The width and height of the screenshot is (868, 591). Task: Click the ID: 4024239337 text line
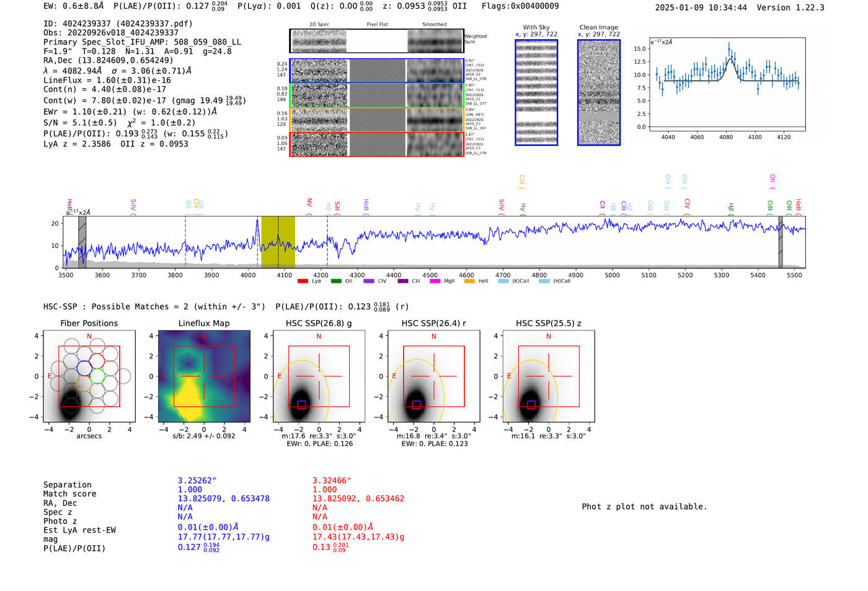point(118,24)
